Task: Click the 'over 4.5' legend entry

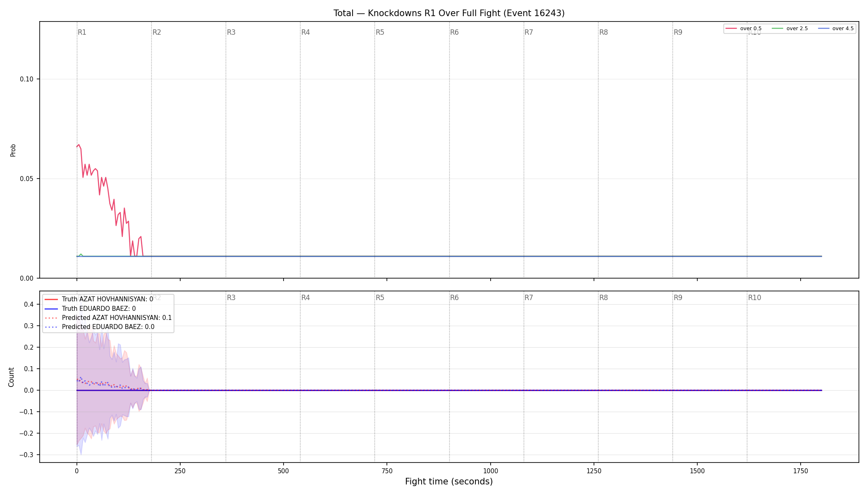Action: click(836, 29)
